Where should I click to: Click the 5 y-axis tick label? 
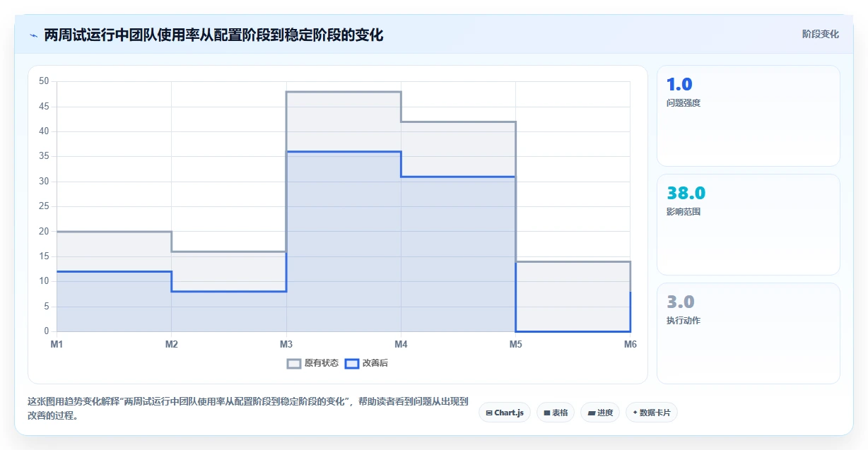pos(47,307)
